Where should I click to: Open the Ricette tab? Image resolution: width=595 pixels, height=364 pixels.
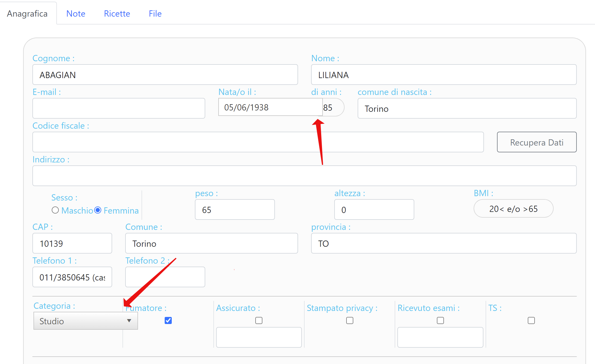click(x=117, y=14)
